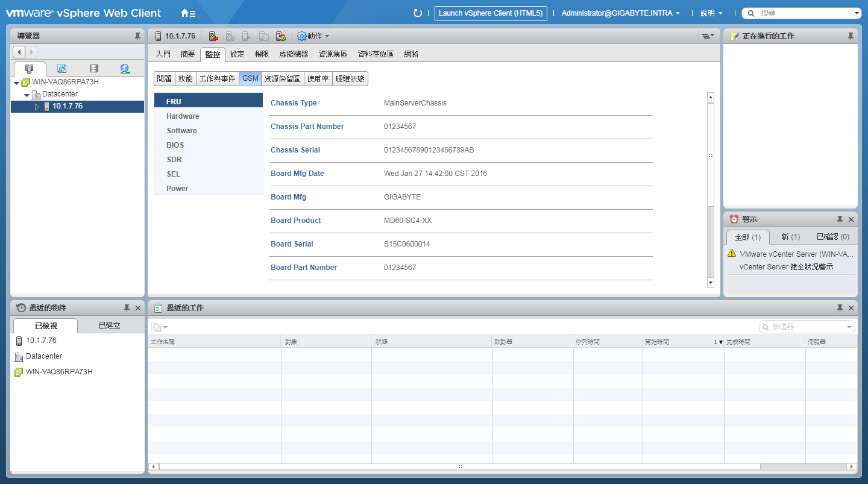
Task: Close the 最近的工作 panel
Action: [851, 308]
